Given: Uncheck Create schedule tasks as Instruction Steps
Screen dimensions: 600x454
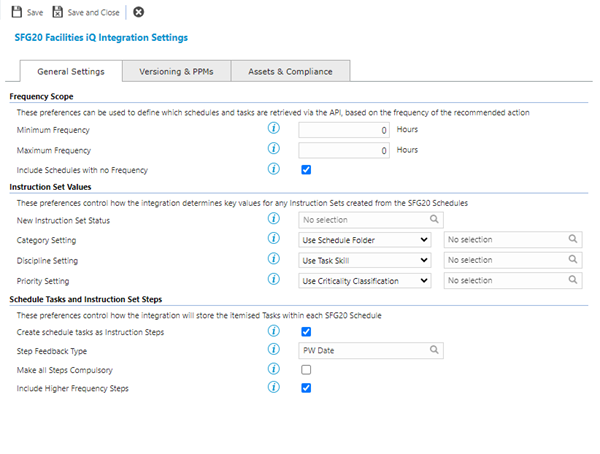Looking at the screenshot, I should click(x=306, y=331).
